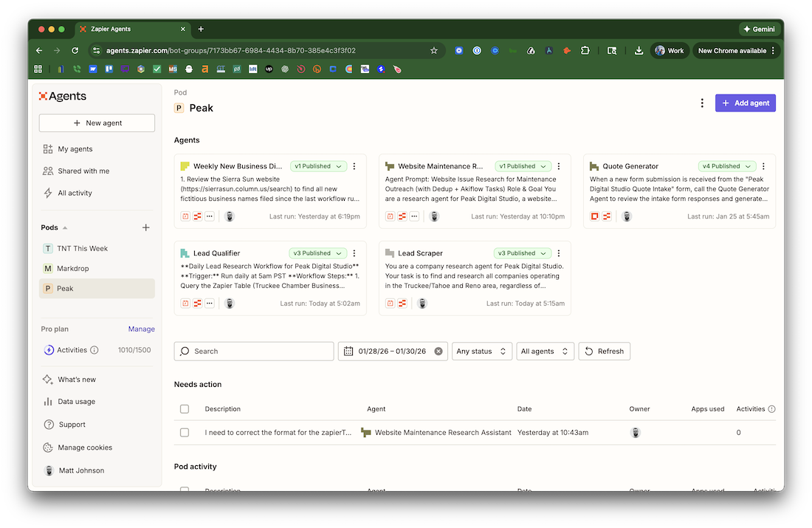Show Activities info tooltip in sidebar
This screenshot has height=528, width=812.
94,350
